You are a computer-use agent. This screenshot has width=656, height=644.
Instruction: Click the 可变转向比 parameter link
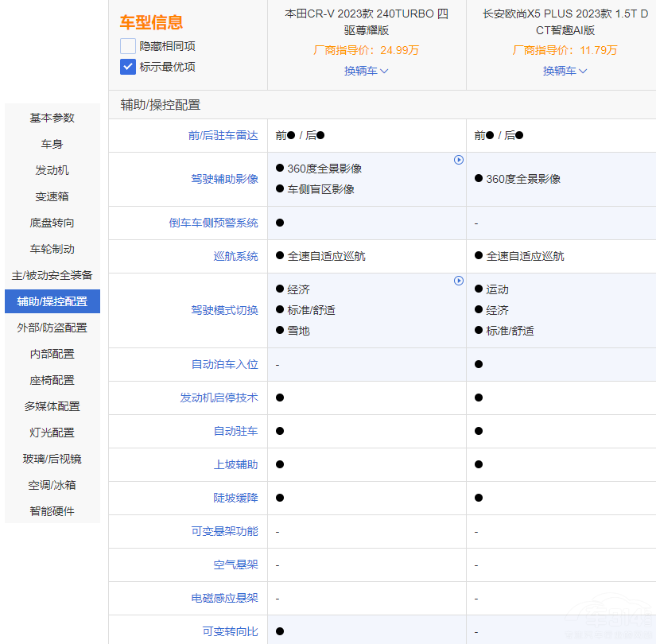point(230,631)
